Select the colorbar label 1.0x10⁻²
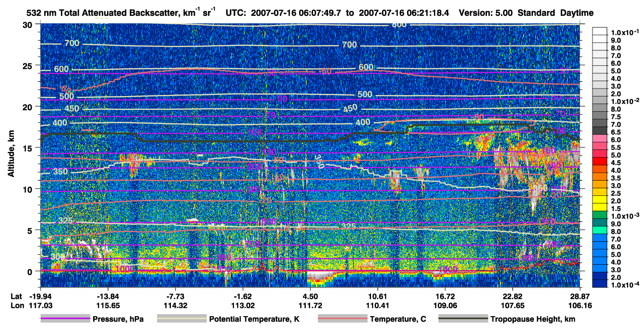 click(x=625, y=100)
